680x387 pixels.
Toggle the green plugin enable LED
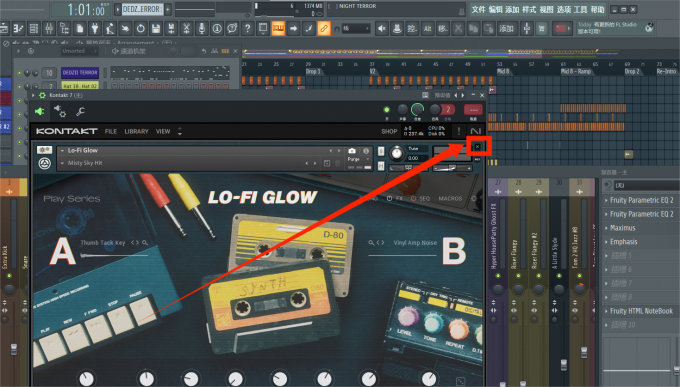tap(386, 110)
